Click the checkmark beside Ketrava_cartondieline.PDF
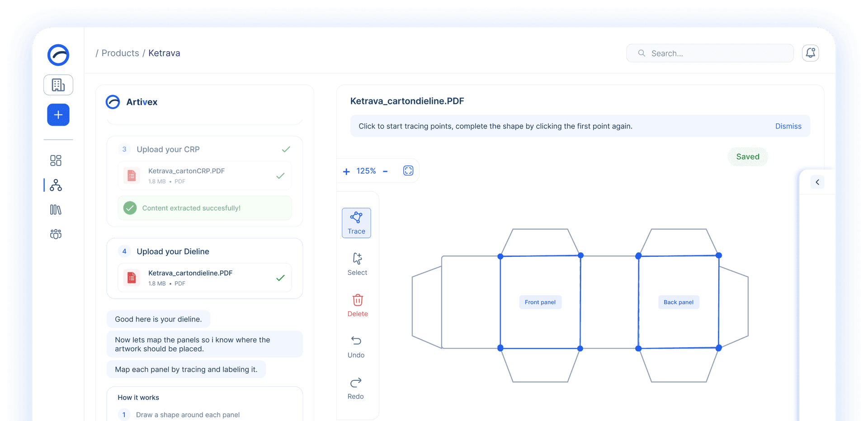The width and height of the screenshot is (868, 421). 280,278
